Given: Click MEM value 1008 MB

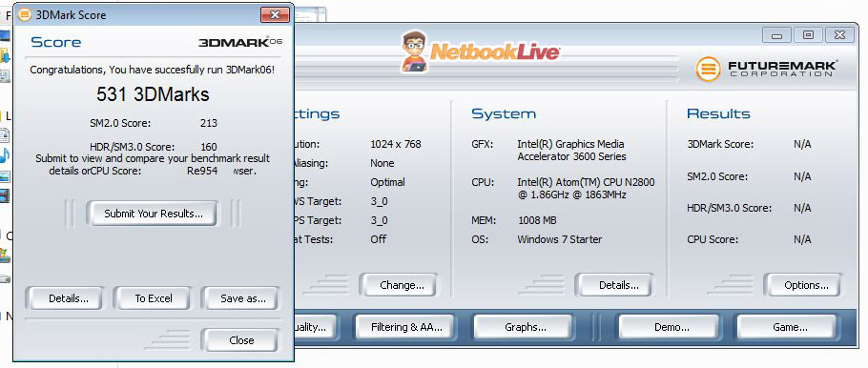Looking at the screenshot, I should coord(537,220).
